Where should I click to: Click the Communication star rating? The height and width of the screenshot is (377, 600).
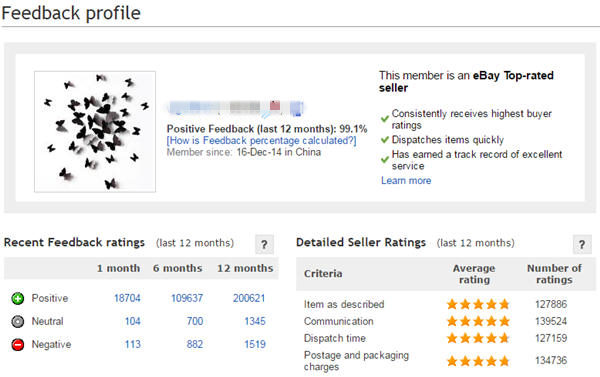(x=478, y=321)
